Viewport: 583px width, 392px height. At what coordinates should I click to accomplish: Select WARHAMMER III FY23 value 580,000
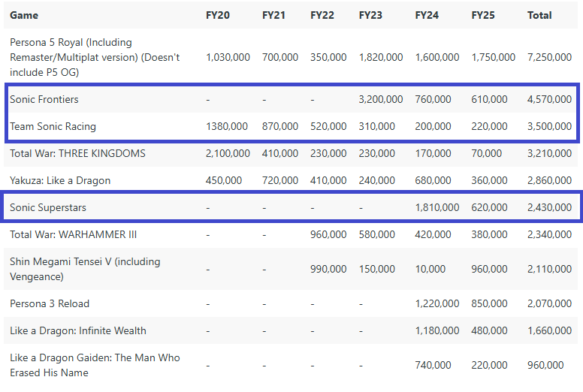click(376, 234)
